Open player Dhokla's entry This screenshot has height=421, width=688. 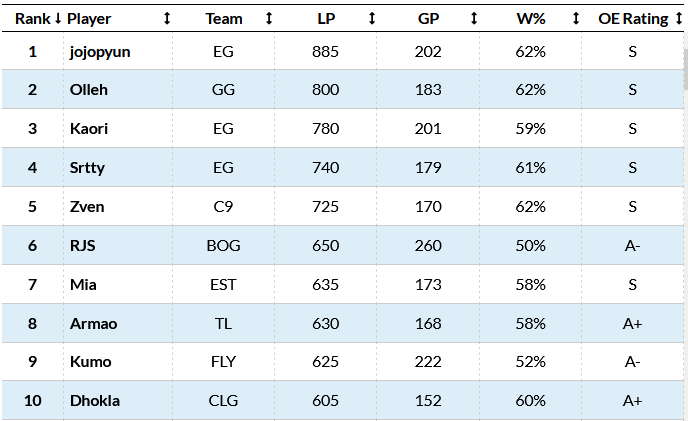pos(94,401)
